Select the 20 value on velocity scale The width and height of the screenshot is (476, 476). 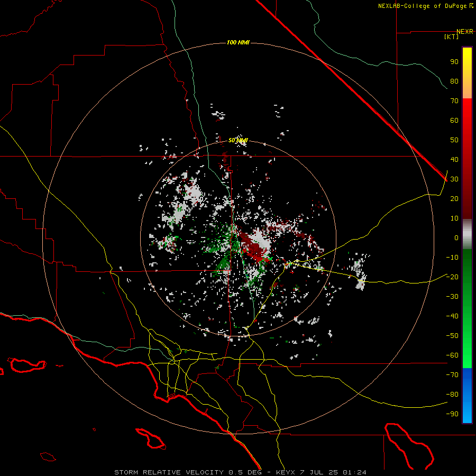point(454,199)
